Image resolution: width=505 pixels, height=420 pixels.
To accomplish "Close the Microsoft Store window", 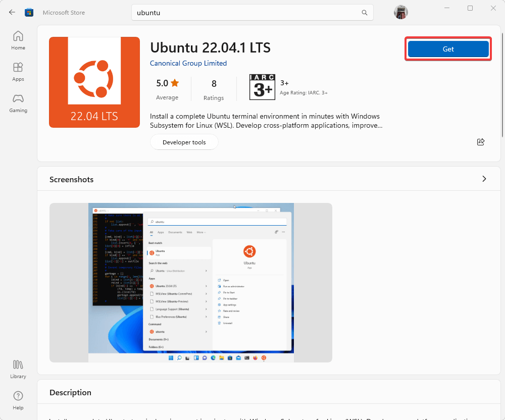I will [493, 8].
